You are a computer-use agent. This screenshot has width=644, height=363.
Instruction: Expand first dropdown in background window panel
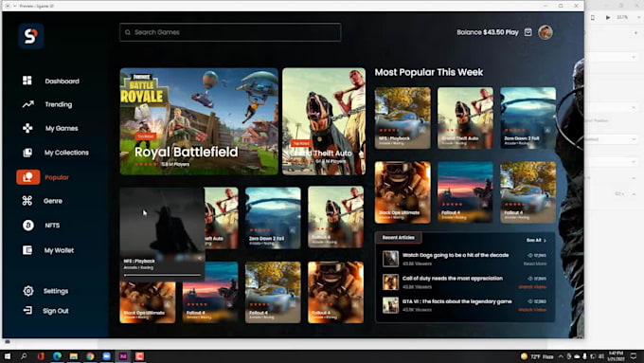pyautogui.click(x=635, y=57)
